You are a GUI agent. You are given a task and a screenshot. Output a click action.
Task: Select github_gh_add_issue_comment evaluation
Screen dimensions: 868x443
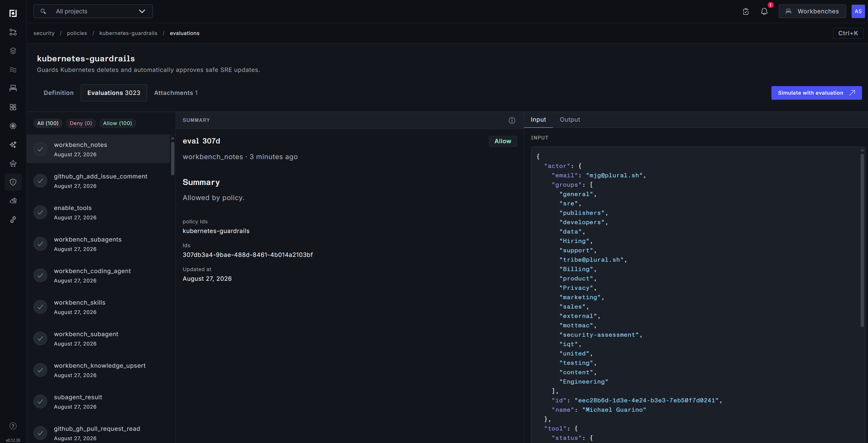pos(98,181)
